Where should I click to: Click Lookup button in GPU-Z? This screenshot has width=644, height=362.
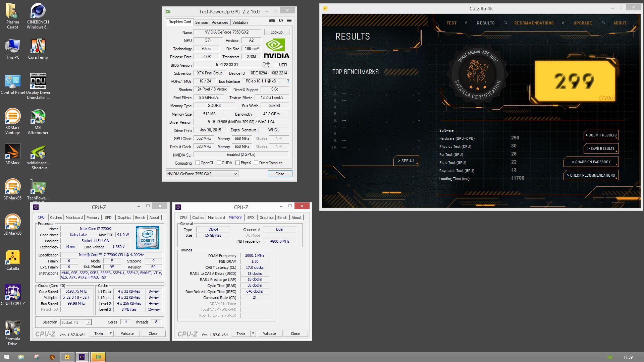point(276,32)
